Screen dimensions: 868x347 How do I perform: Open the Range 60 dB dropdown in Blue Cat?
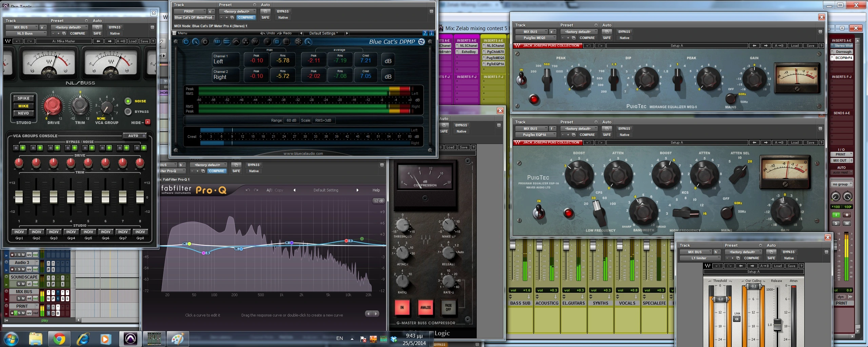point(291,120)
